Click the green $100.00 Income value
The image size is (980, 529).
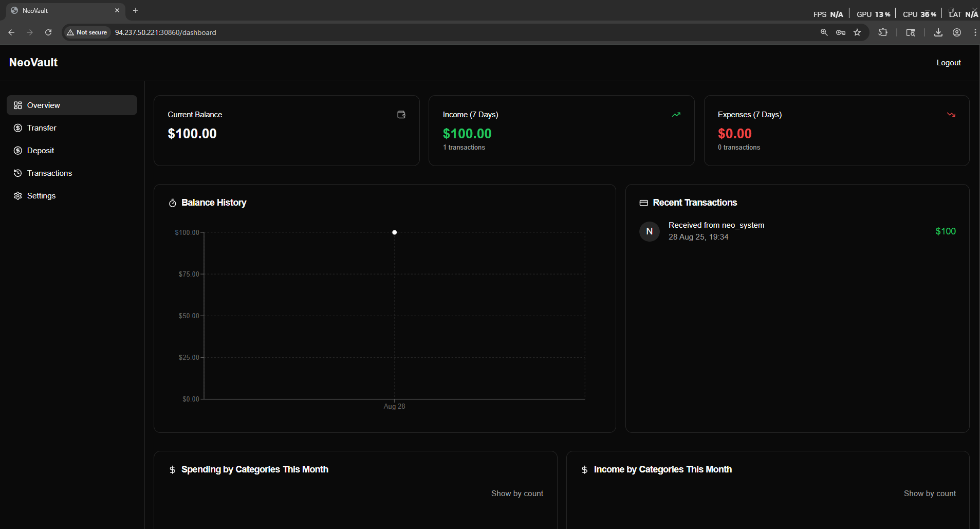[x=467, y=134]
